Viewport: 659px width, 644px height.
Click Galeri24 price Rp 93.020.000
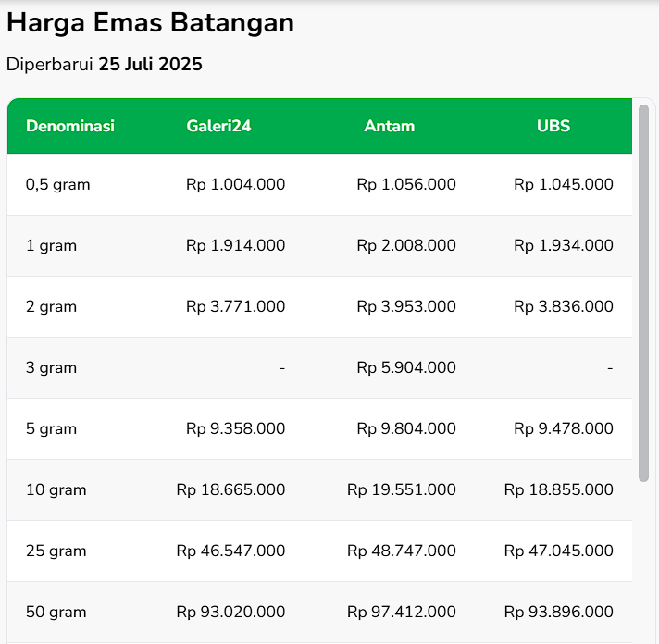[230, 612]
